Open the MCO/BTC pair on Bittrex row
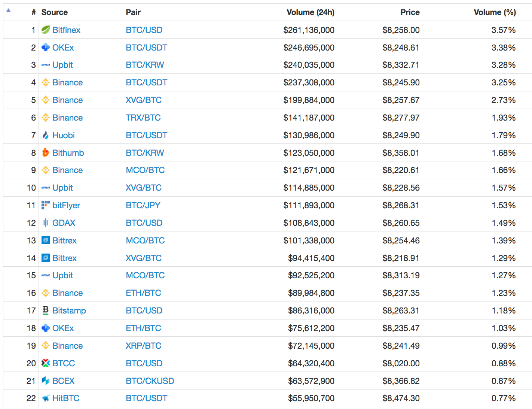Screen dimensions: 532x409 [x=145, y=240]
